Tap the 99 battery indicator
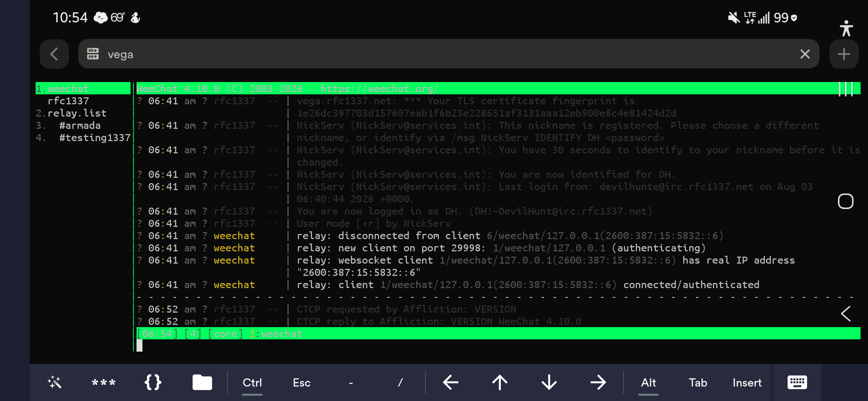Viewport: 868px width, 401px height. (785, 17)
